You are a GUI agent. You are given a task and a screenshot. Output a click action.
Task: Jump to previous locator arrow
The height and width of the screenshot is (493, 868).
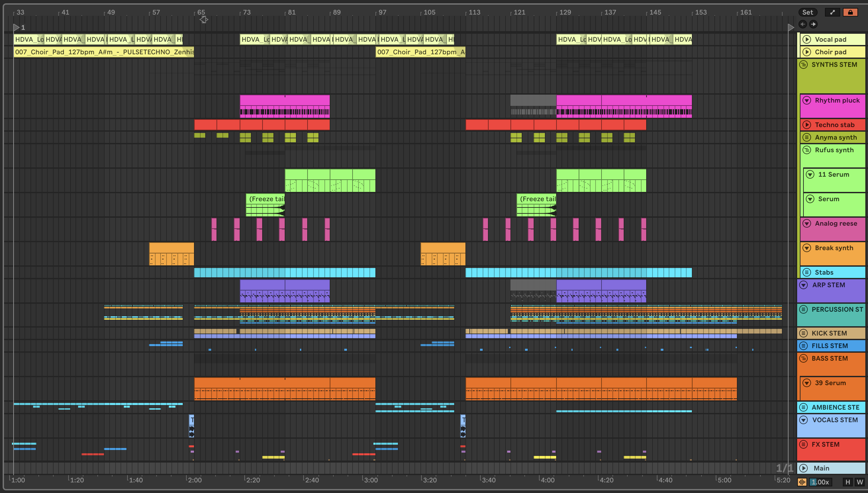pos(802,24)
